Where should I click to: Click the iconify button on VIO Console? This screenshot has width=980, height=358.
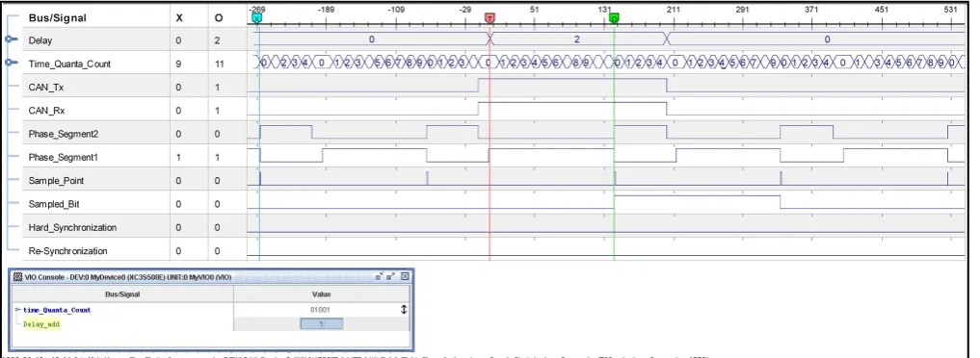click(x=380, y=275)
